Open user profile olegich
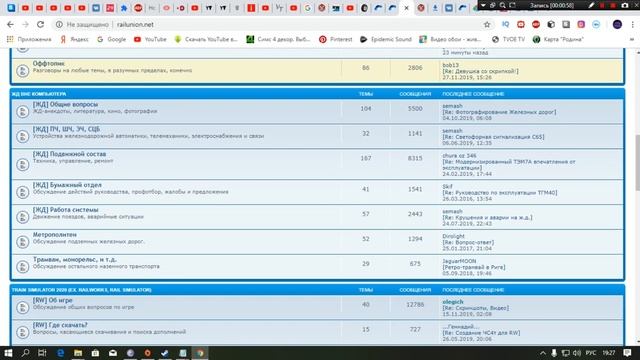640x360 pixels. (x=453, y=302)
